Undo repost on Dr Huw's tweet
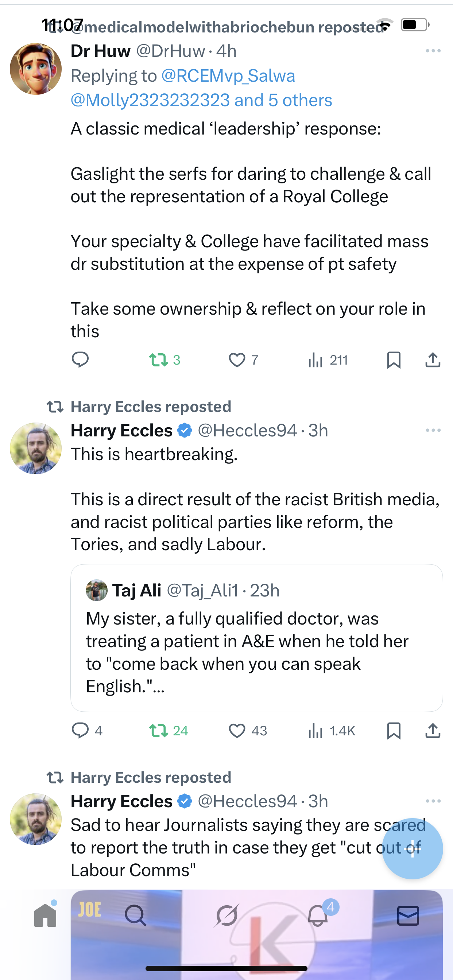Screen dimensions: 453x980 (158, 359)
